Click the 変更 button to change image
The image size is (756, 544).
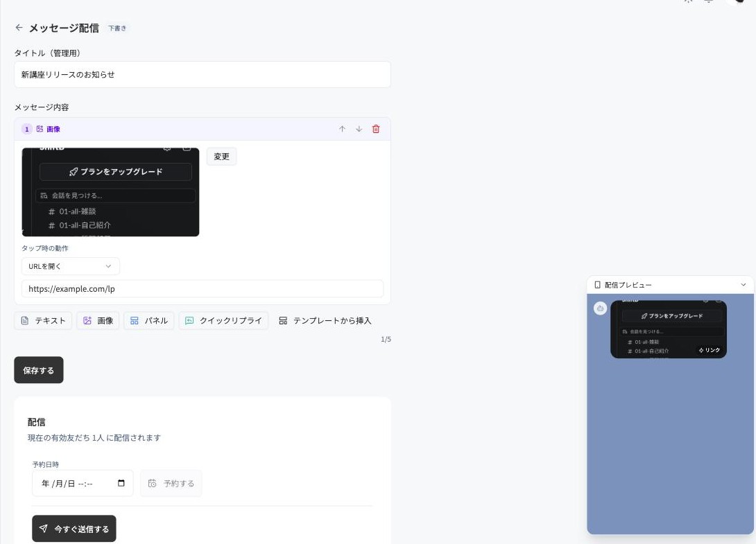tap(221, 157)
